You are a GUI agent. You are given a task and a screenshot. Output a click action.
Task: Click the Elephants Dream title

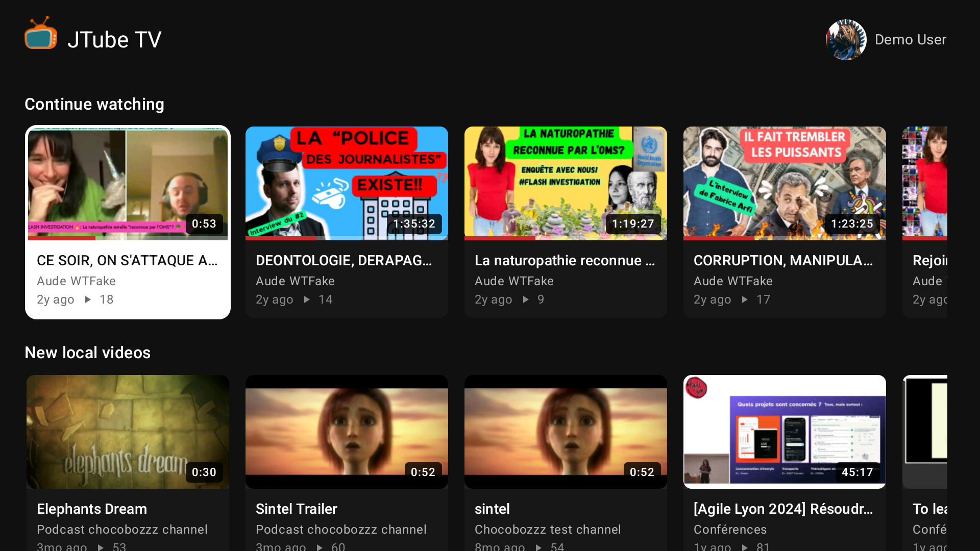tap(92, 509)
